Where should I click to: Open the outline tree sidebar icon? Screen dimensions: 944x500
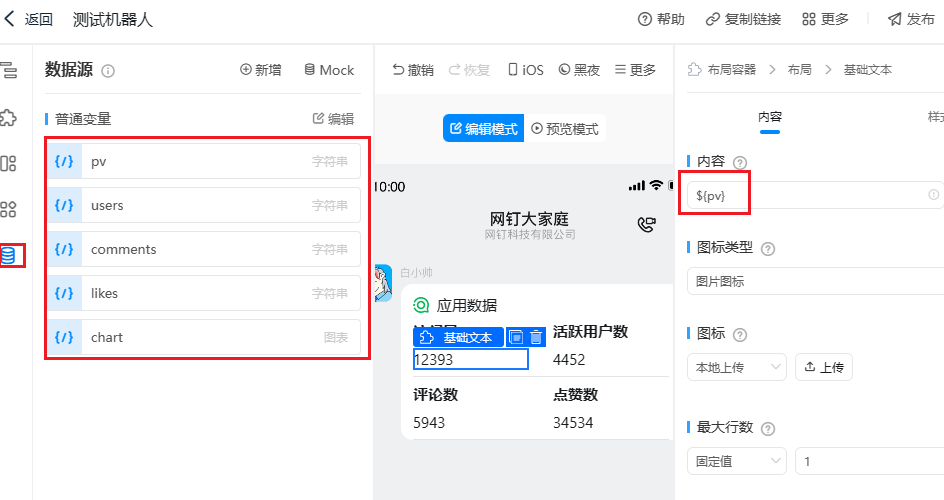pyautogui.click(x=9, y=70)
